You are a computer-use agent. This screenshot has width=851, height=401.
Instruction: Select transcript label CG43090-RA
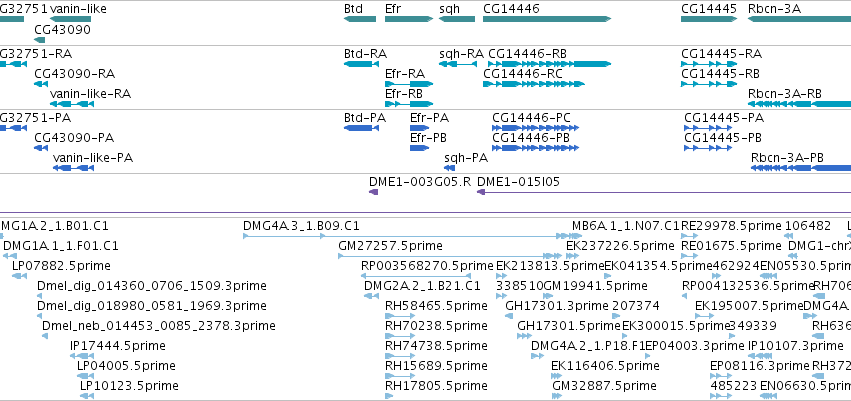pyautogui.click(x=74, y=73)
